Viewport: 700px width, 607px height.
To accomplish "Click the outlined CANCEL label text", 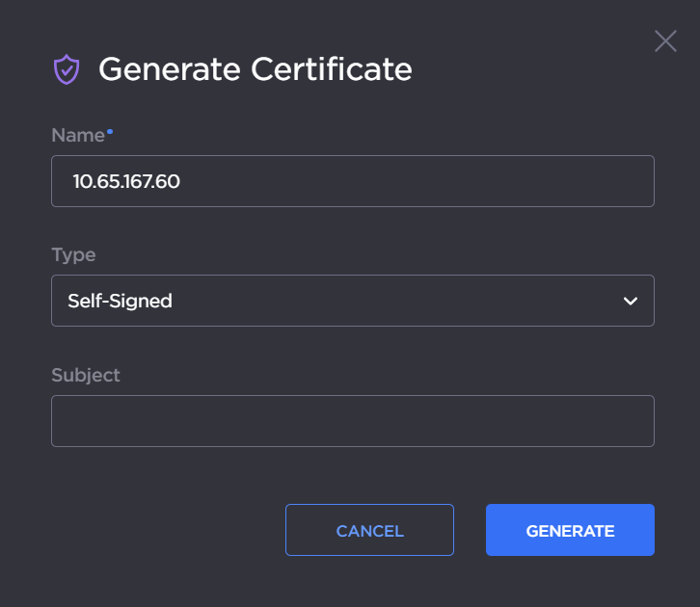I will tap(369, 531).
